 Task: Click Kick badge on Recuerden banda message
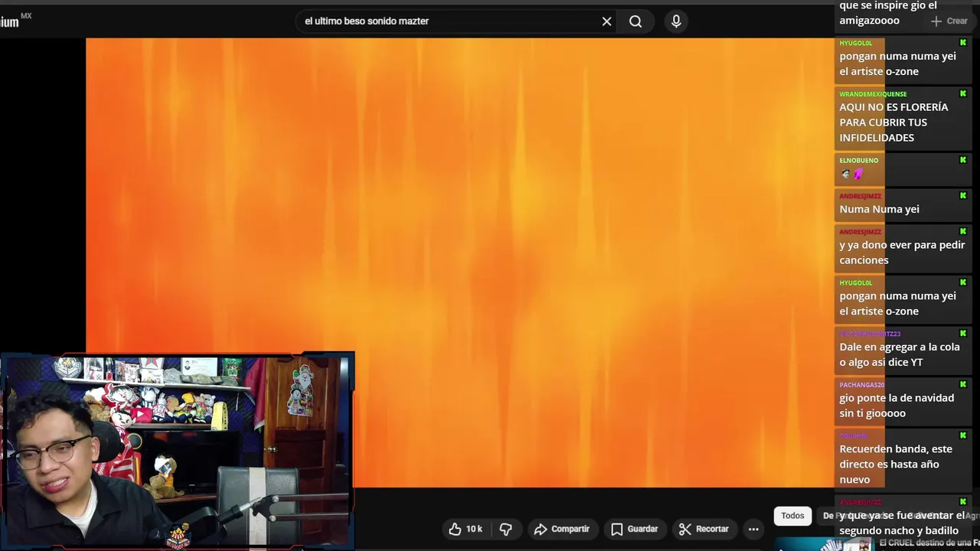point(962,436)
